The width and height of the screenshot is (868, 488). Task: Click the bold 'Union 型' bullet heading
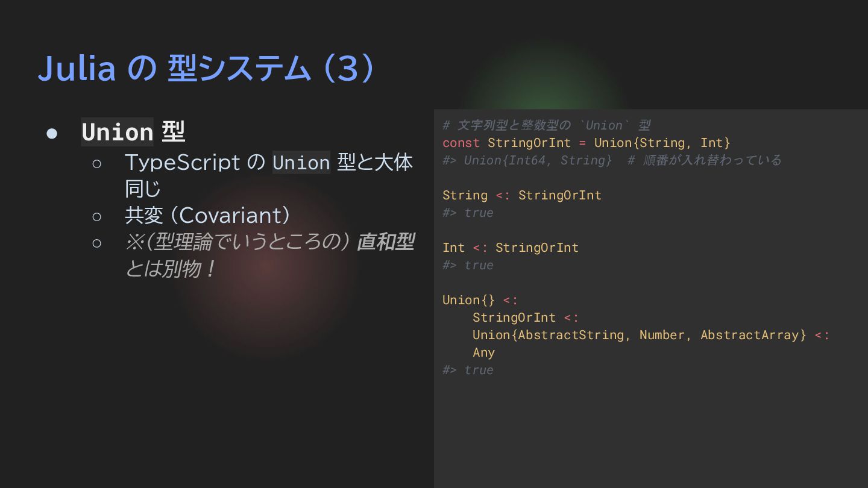133,132
